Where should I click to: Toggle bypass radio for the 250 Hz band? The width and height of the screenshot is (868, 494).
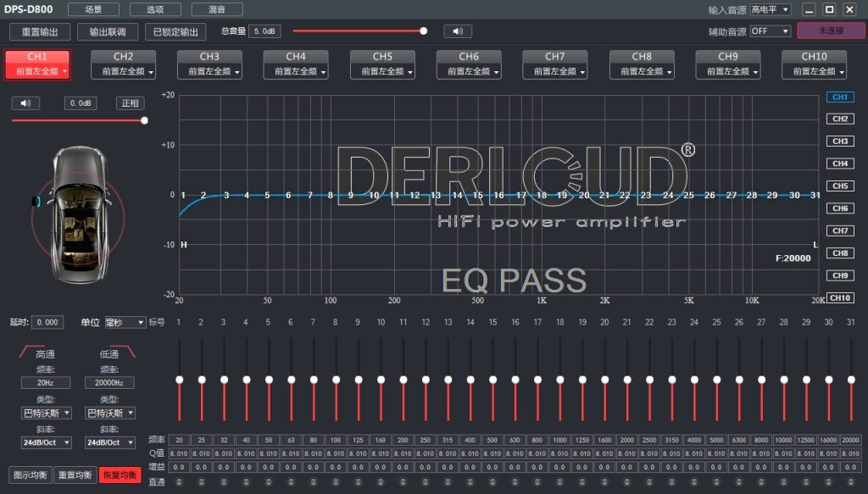coord(426,482)
